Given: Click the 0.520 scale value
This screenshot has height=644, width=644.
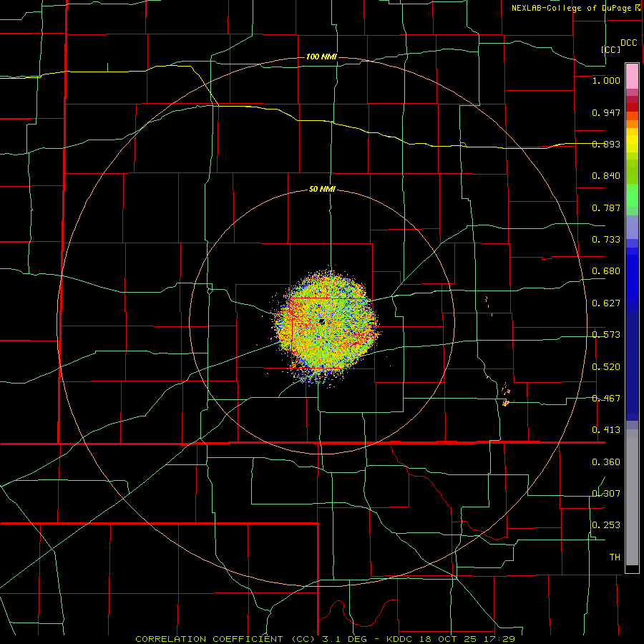Looking at the screenshot, I should click(606, 367).
